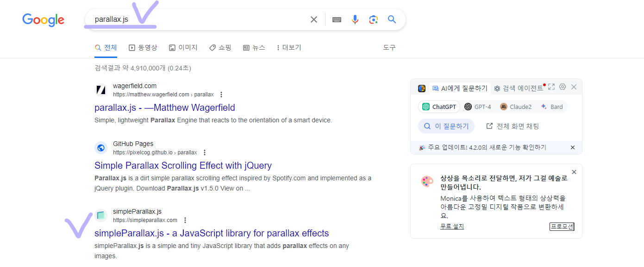The image size is (644, 267).
Task: Click the 이 질문하기 button
Action: click(x=446, y=126)
